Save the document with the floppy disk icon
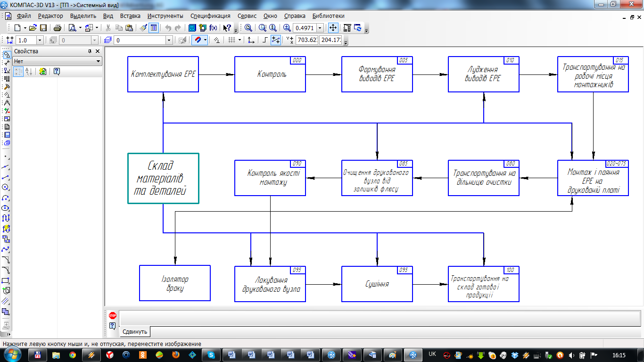644x362 pixels. click(42, 28)
